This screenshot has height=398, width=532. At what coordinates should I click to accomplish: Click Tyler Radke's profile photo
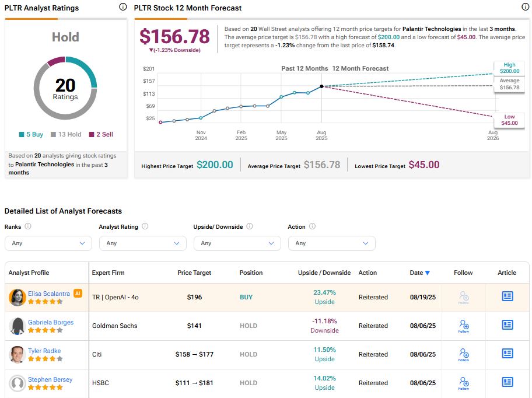pyautogui.click(x=17, y=354)
